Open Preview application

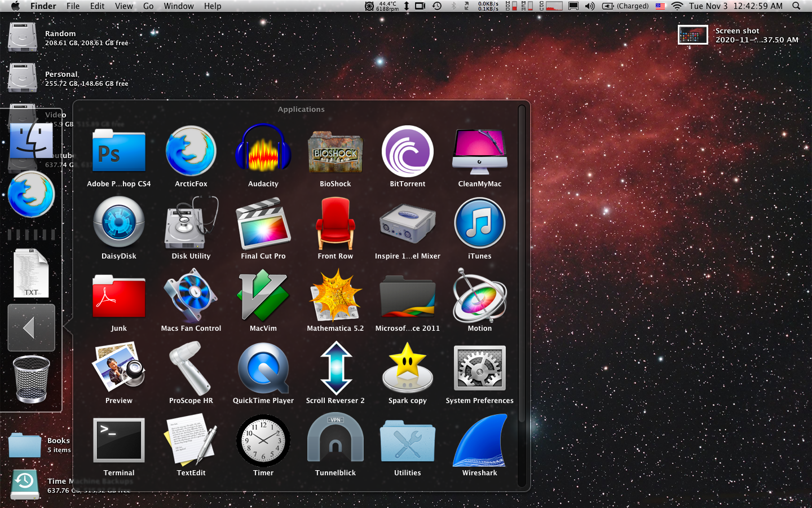pyautogui.click(x=119, y=368)
